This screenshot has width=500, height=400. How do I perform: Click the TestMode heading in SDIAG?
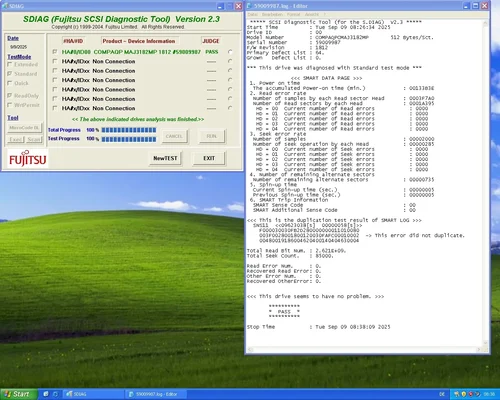19,57
